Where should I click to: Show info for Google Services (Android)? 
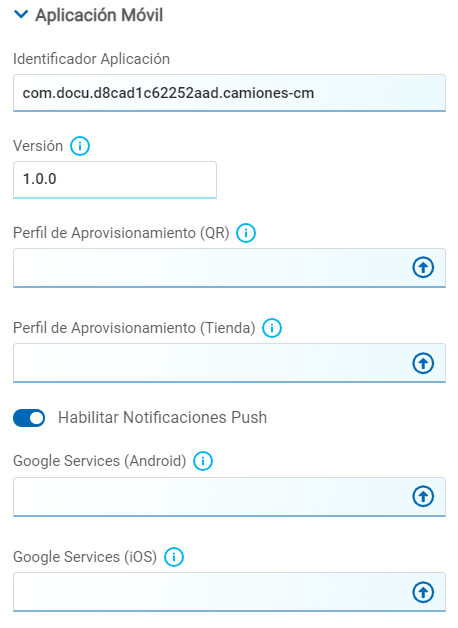click(203, 461)
